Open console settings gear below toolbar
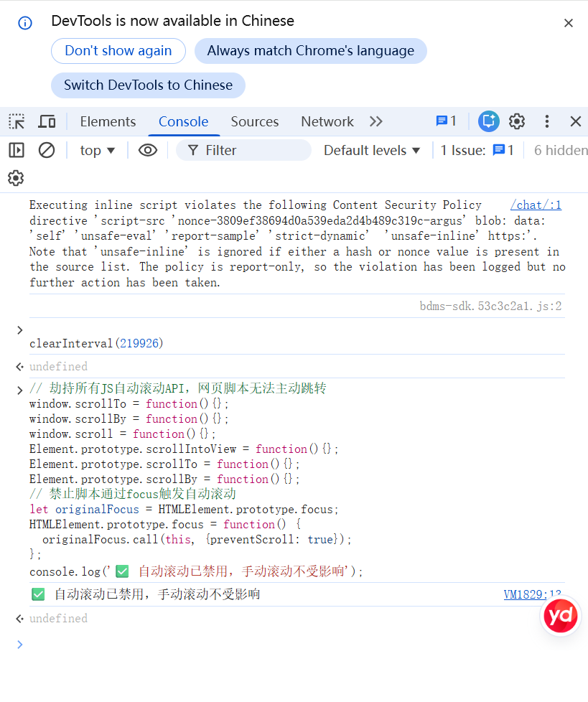Image resolution: width=588 pixels, height=702 pixels. tap(16, 178)
